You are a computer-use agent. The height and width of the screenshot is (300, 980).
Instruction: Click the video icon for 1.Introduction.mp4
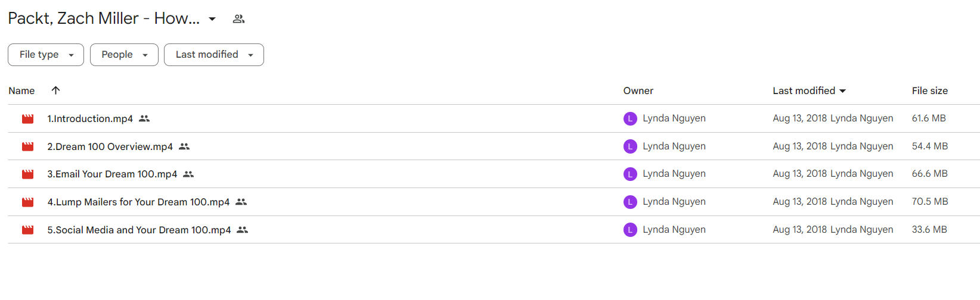(x=28, y=119)
